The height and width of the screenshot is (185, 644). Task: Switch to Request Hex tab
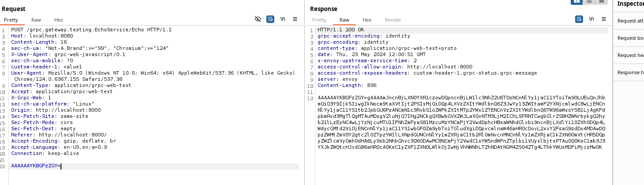pyautogui.click(x=59, y=20)
